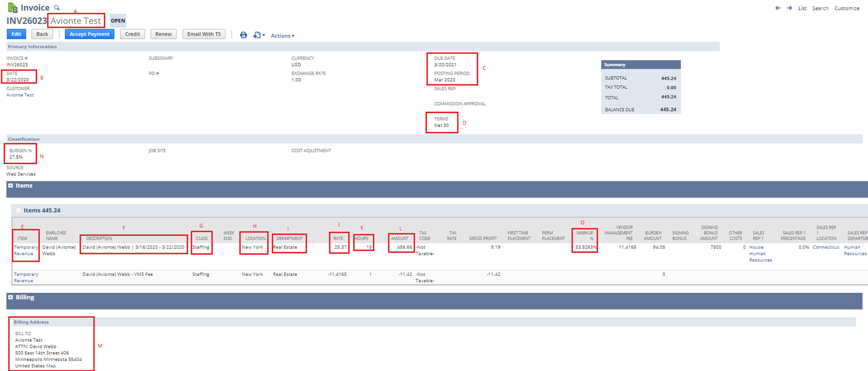Image resolution: width=868 pixels, height=371 pixels.
Task: Click the Edit button
Action: [x=16, y=34]
